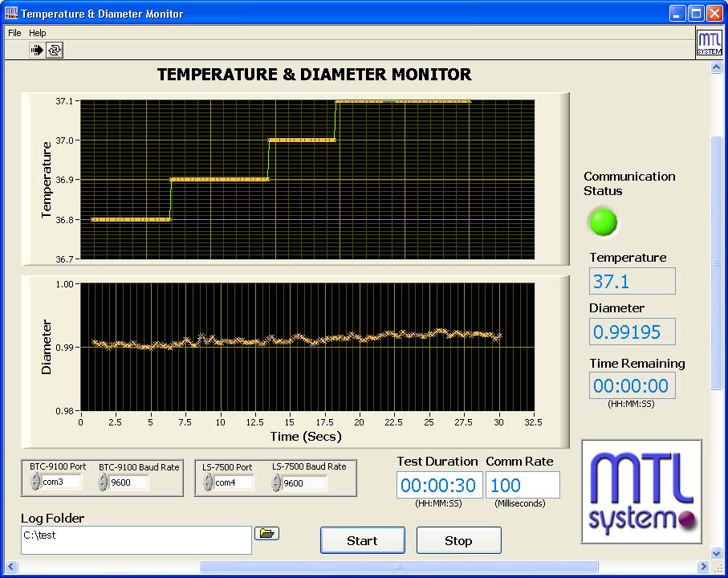728x578 pixels.
Task: Click the green Communication Status LED
Action: [x=603, y=222]
